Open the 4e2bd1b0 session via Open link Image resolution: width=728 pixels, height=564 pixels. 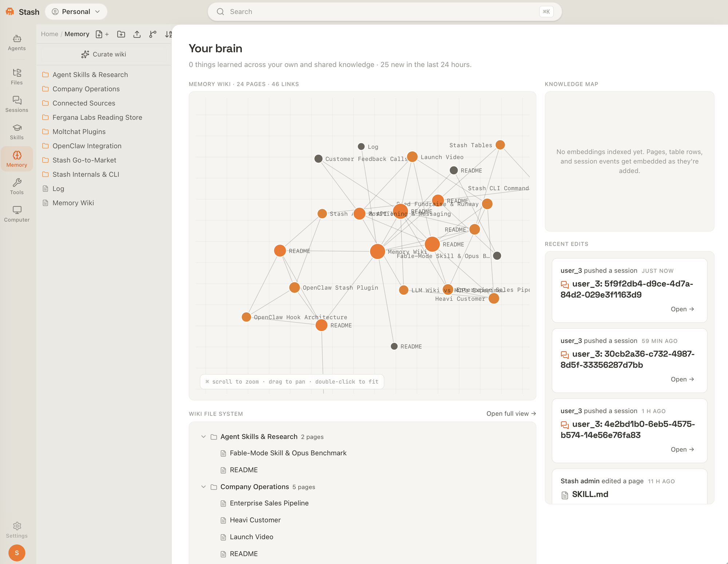point(682,449)
